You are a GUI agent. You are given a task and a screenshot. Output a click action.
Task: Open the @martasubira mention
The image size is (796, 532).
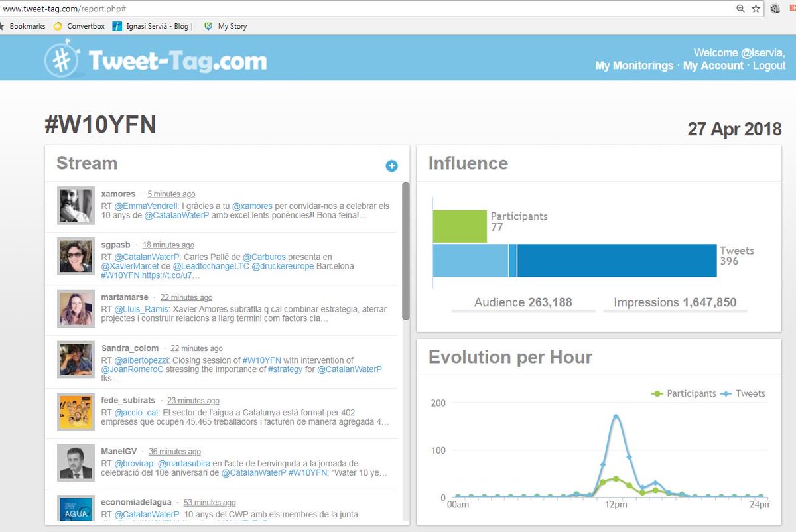pyautogui.click(x=184, y=463)
